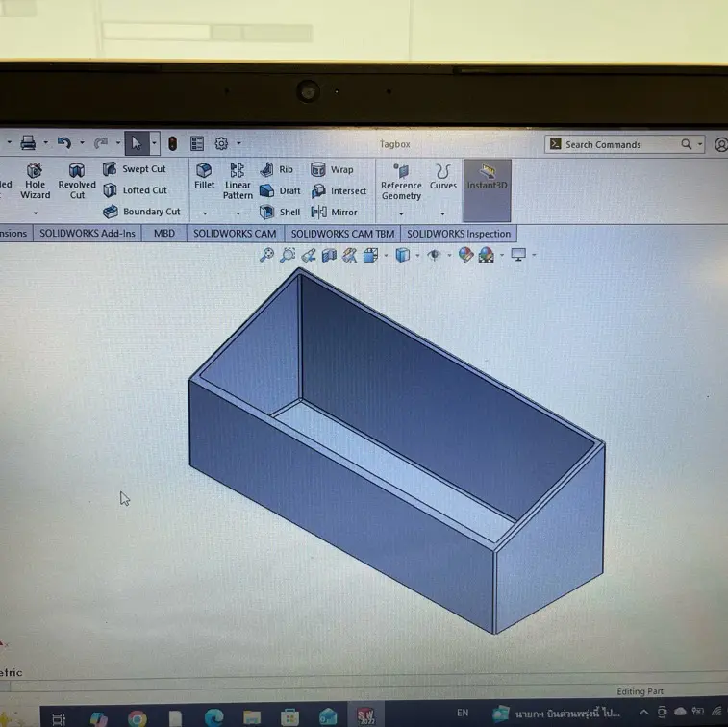Screen dimensions: 728x727
Task: Click Zoom to Fit magnifier icon
Action: (x=266, y=255)
